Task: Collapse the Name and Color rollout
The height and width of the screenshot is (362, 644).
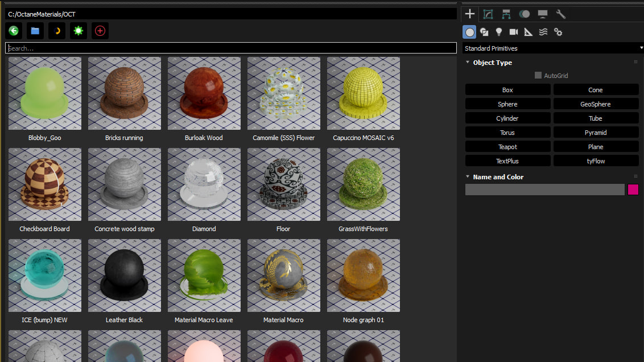Action: (x=498, y=177)
